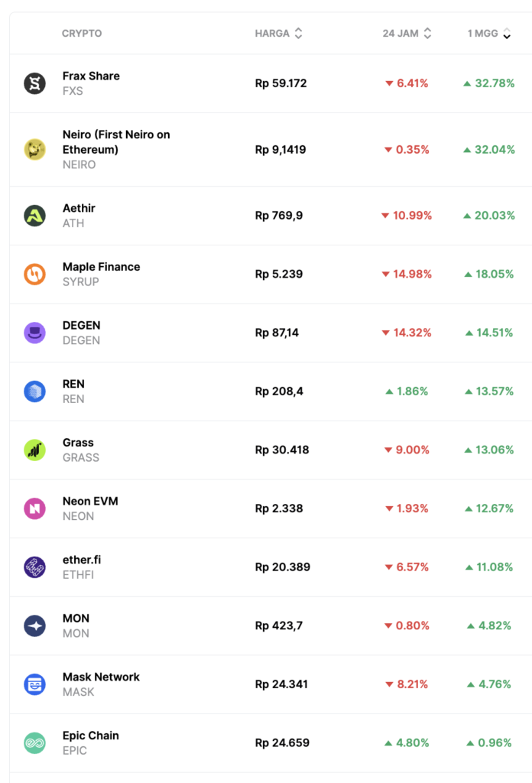Open the Aethir green logo icon
The image size is (532, 783).
pyautogui.click(x=35, y=216)
